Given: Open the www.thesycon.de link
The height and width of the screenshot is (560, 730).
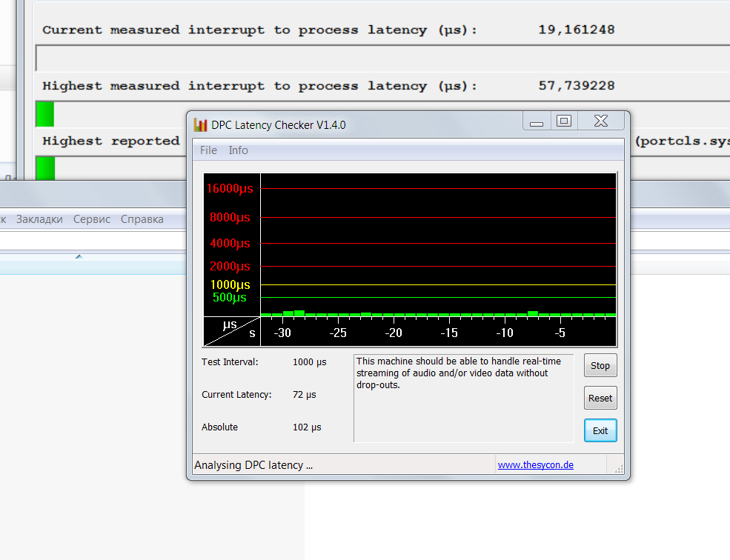Looking at the screenshot, I should coord(535,464).
